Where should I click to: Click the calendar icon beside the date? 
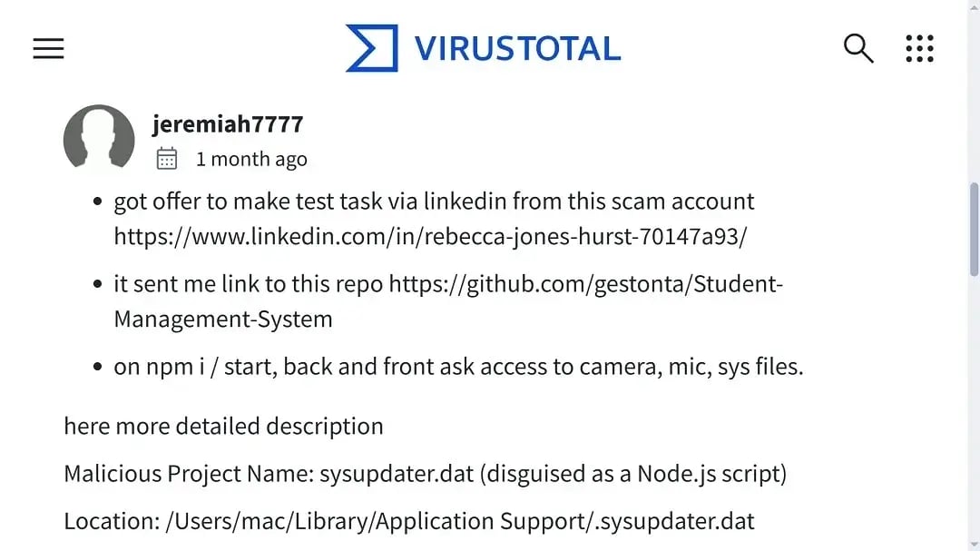[x=167, y=159]
